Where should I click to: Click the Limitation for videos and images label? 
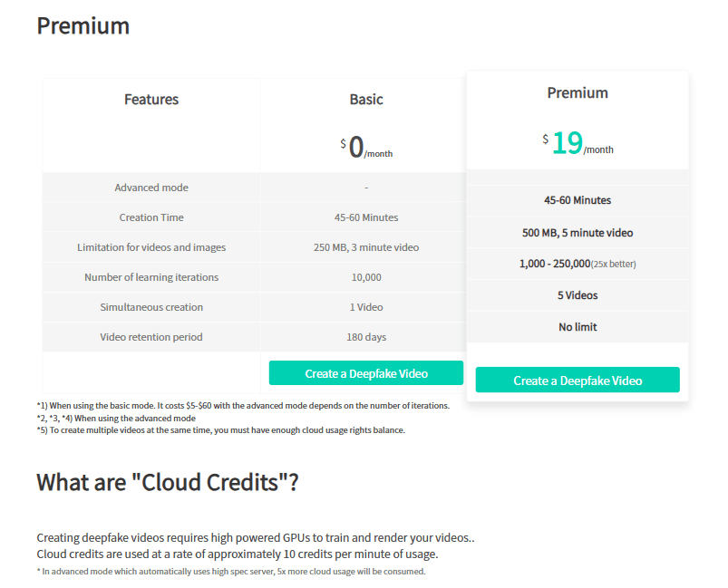(x=151, y=247)
